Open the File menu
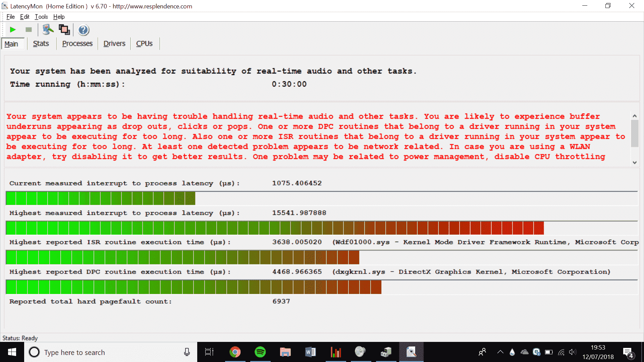Viewport: 644px width, 362px height. pyautogui.click(x=10, y=17)
